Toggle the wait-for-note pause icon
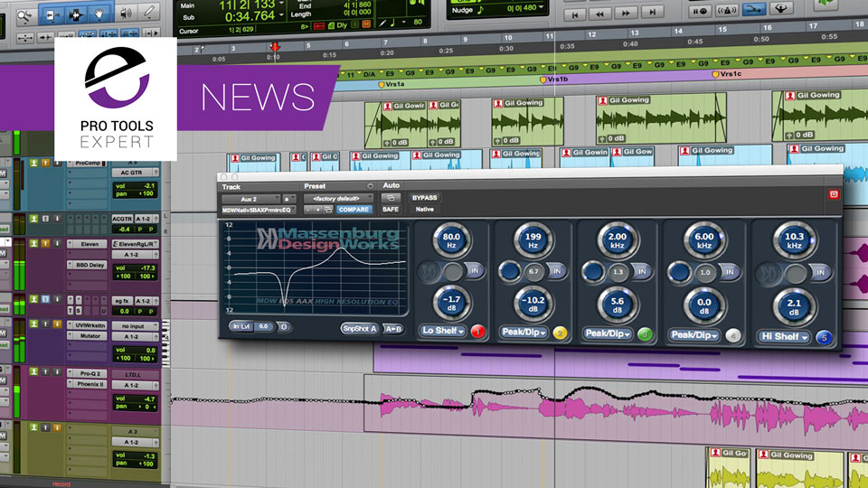868x488 pixels. tap(700, 11)
